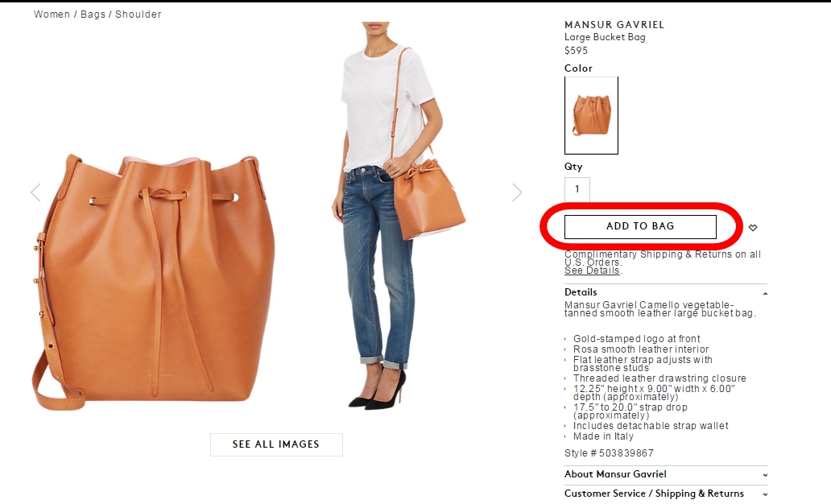
Task: Add the bucket bag to bag
Action: pyautogui.click(x=640, y=226)
